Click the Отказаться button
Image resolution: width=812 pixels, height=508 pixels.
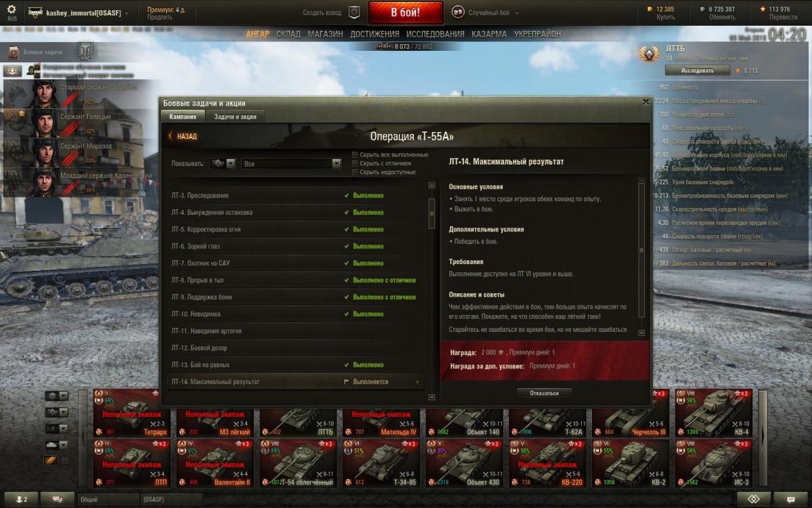[545, 393]
